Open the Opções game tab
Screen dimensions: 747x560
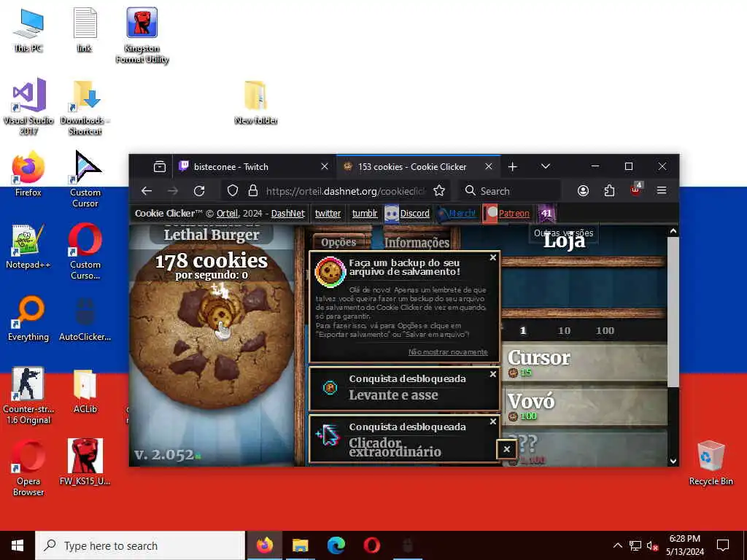click(x=338, y=242)
